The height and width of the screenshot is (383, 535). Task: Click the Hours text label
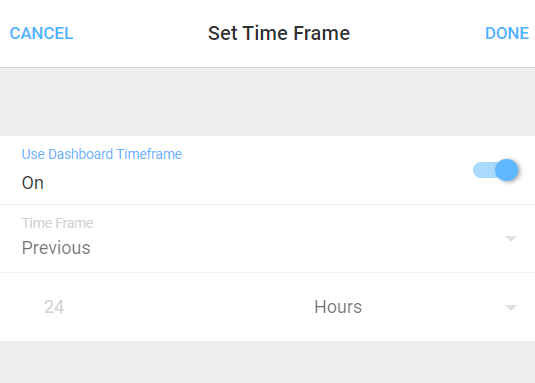click(338, 307)
